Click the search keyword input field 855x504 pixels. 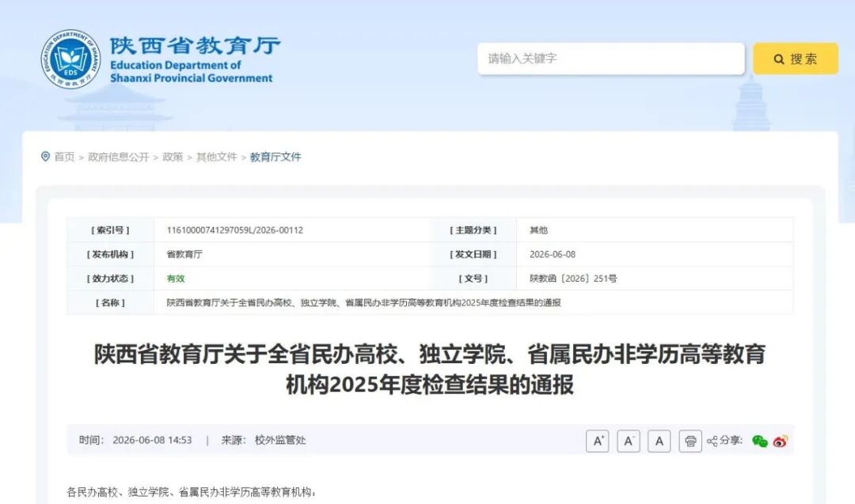[610, 59]
